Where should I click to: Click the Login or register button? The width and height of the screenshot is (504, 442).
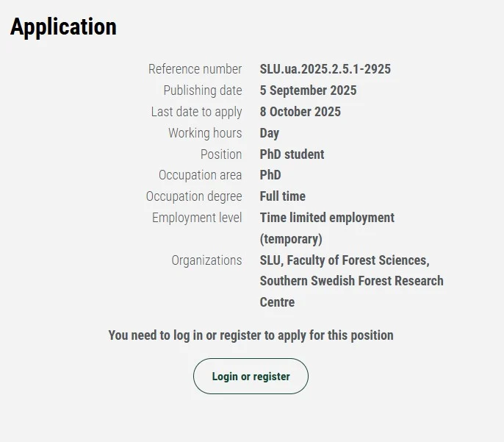251,377
